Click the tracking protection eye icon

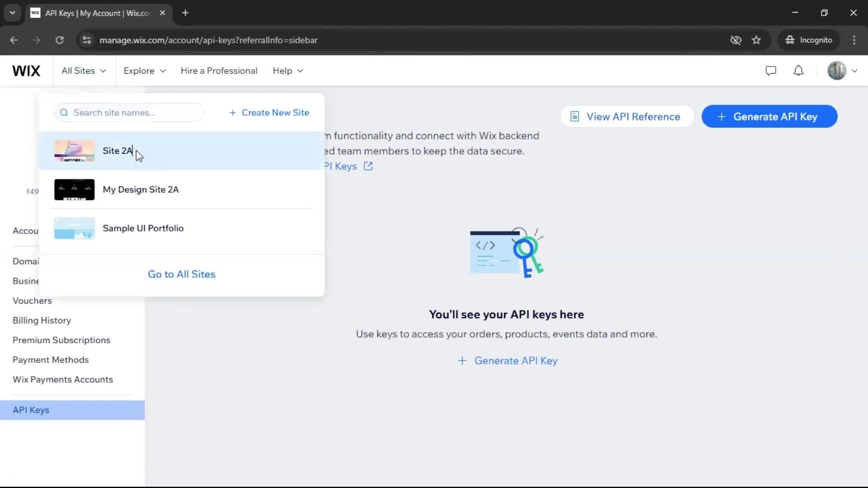pos(736,40)
